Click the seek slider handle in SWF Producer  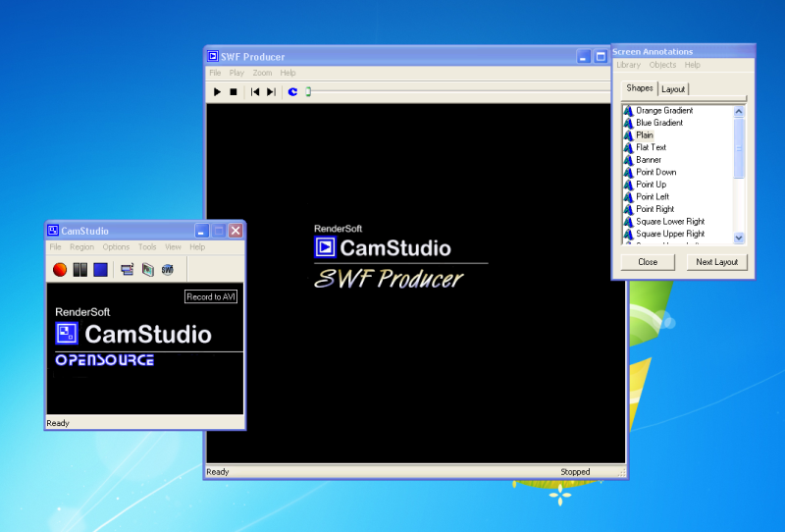tap(308, 91)
